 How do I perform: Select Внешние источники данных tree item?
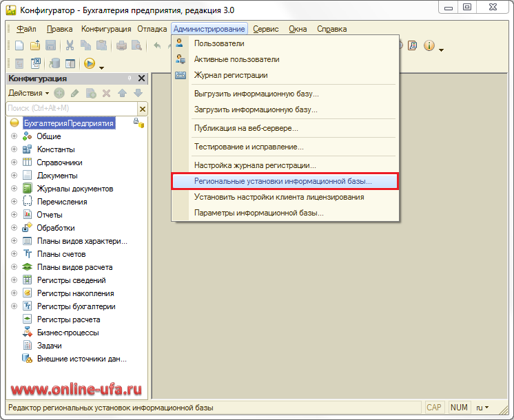[x=81, y=359]
